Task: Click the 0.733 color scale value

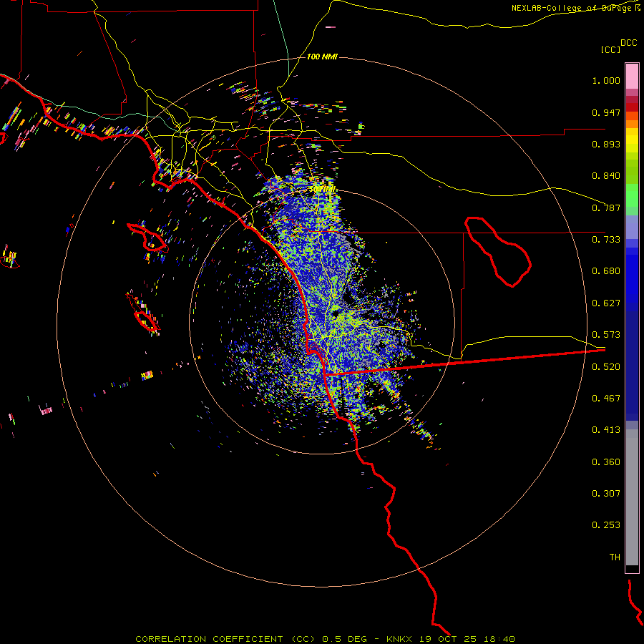Action: pyautogui.click(x=606, y=240)
